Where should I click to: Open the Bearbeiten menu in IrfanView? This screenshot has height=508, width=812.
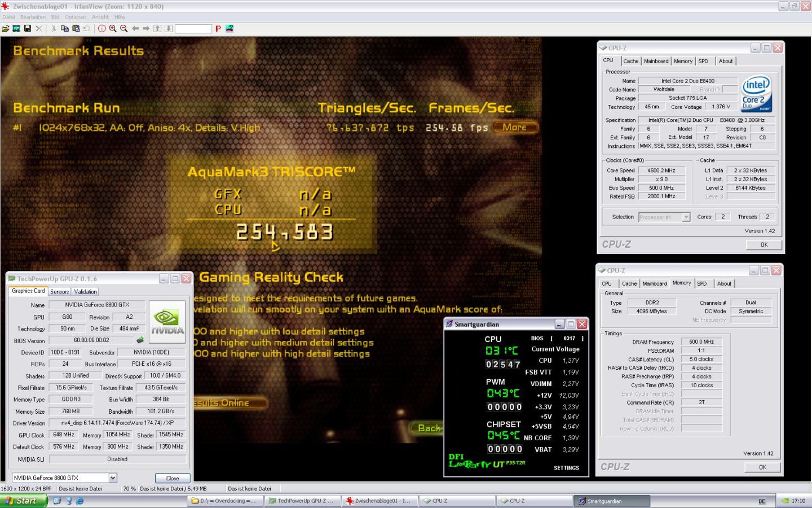click(33, 17)
